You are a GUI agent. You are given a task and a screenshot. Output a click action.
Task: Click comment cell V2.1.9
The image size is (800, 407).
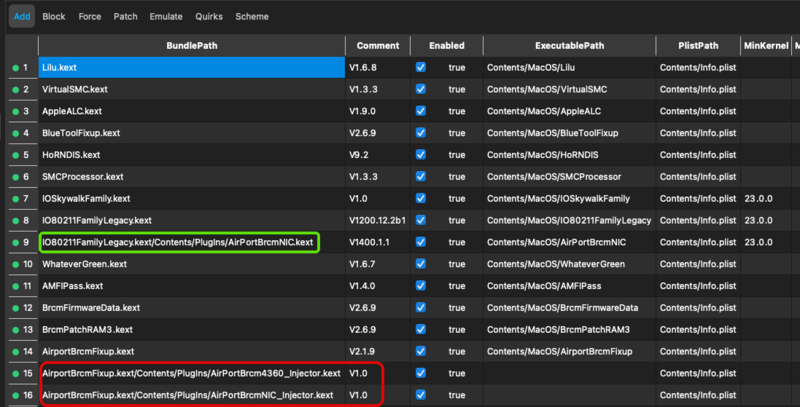point(378,351)
